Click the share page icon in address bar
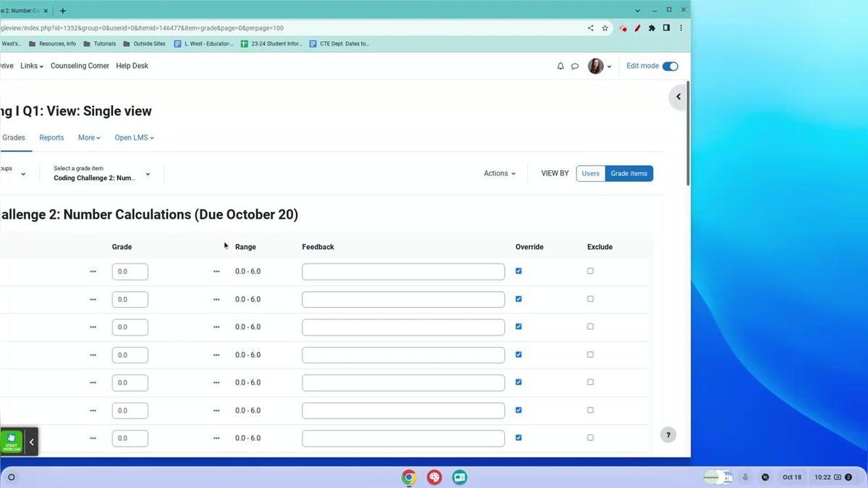 pyautogui.click(x=590, y=28)
